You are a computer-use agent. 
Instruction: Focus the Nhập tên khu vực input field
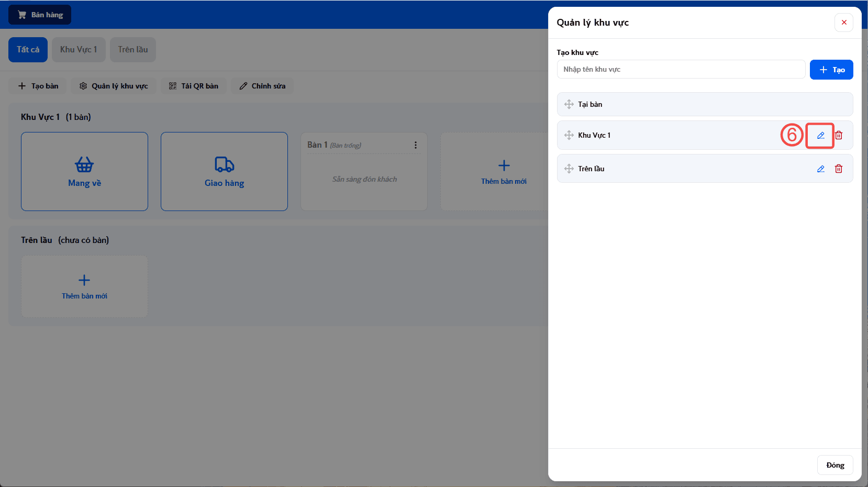click(x=681, y=69)
